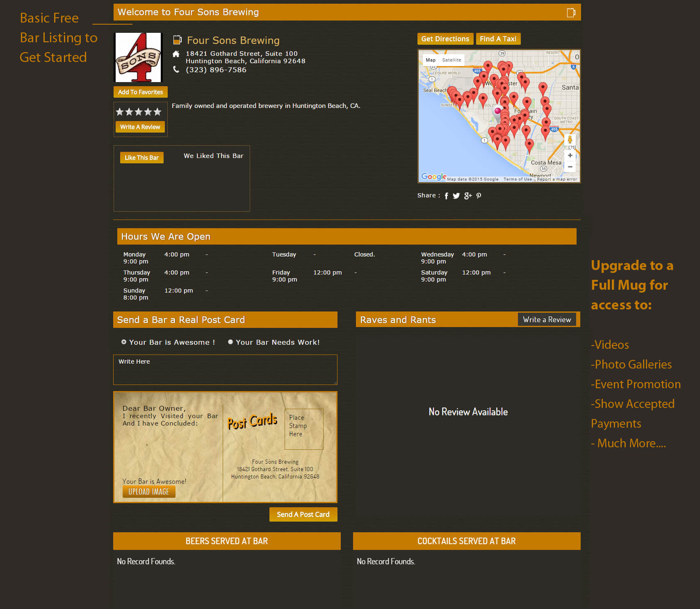The image size is (700, 609).
Task: Share this bar on Pinterest
Action: pos(479,196)
